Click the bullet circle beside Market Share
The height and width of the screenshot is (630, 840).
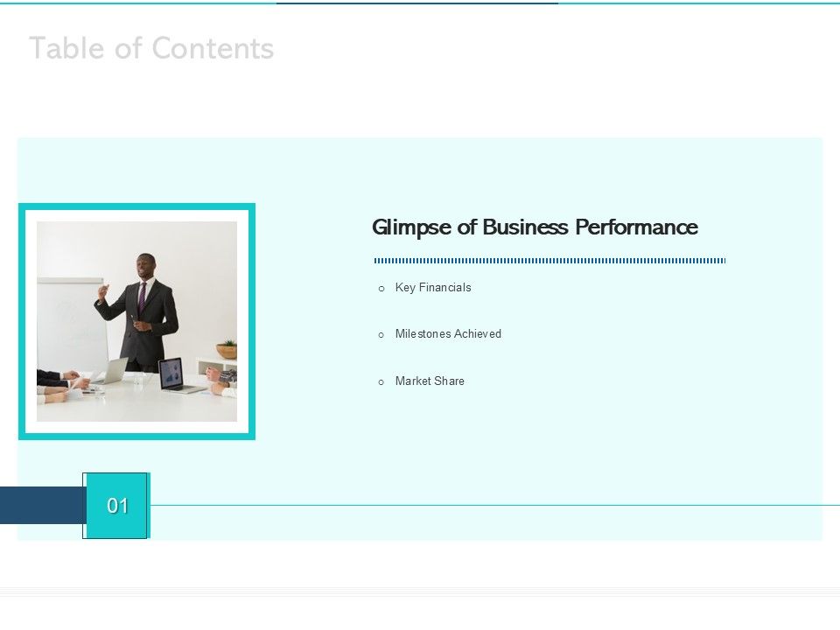[381, 382]
